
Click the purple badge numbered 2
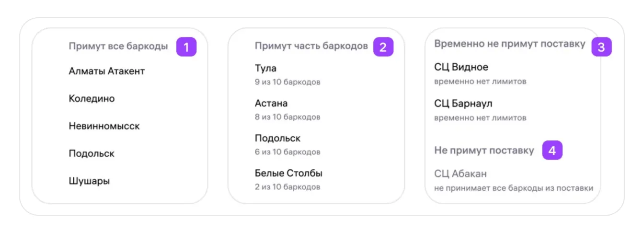[383, 47]
